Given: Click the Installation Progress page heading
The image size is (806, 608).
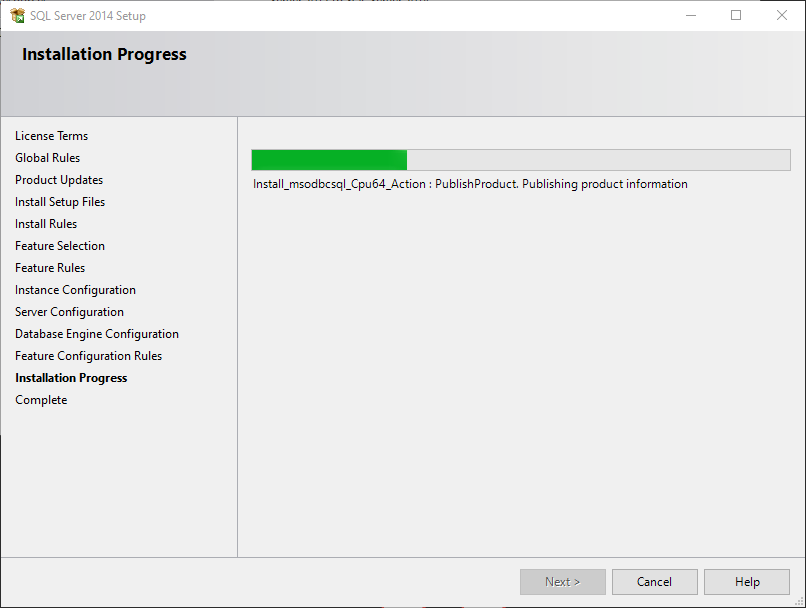Looking at the screenshot, I should click(104, 54).
